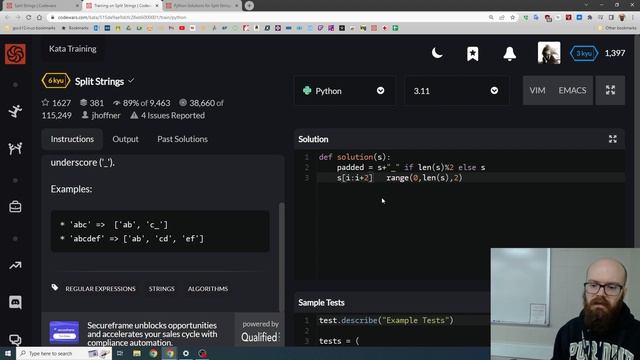Click into solution code line 3
Image resolution: width=640 pixels, height=360 pixels.
pyautogui.click(x=471, y=178)
